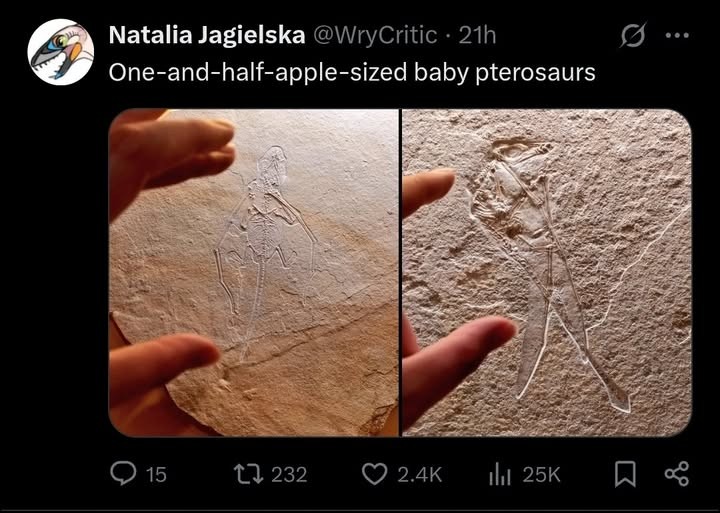Click the 25K views count

pos(541,475)
